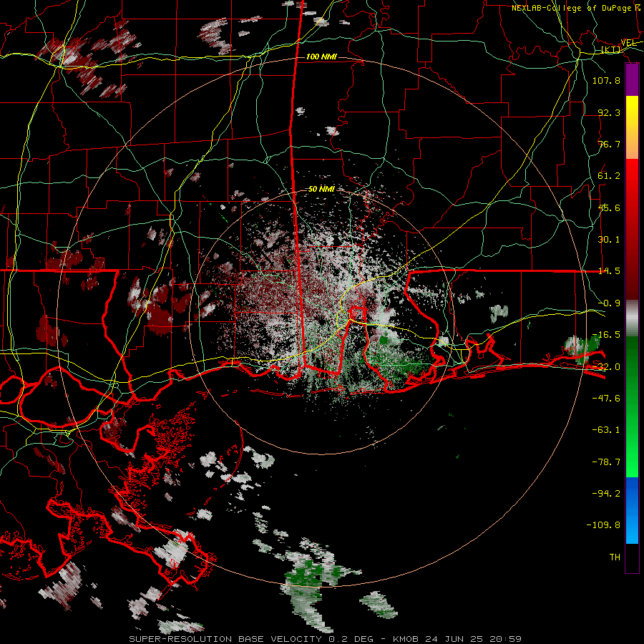Click the VEL legend title
Viewport: 644px width, 644px height.
tap(629, 43)
